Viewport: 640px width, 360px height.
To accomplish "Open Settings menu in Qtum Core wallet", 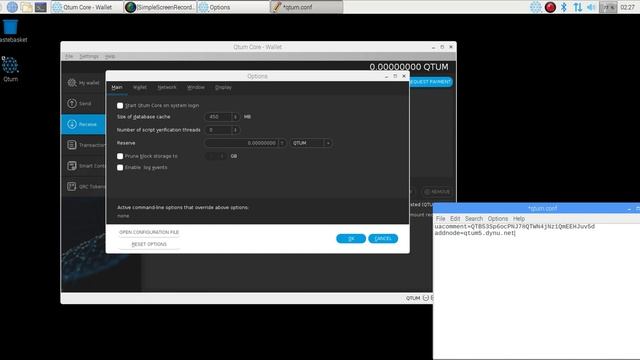I will (x=89, y=56).
